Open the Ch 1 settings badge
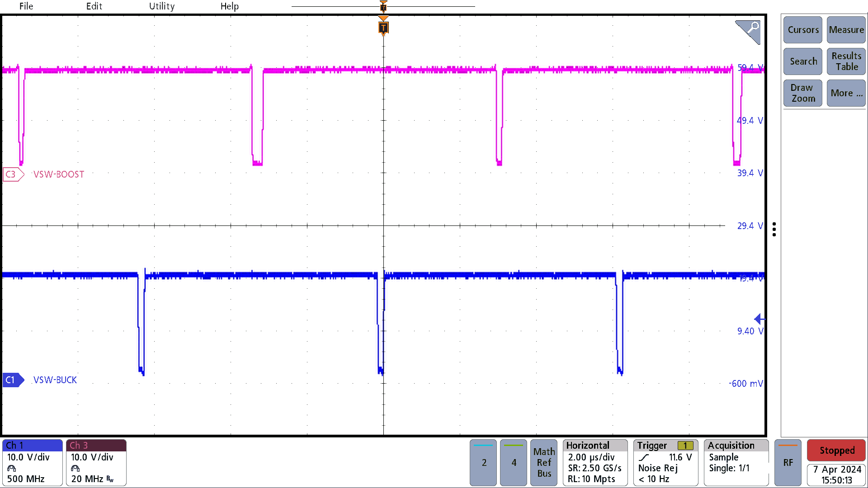 (x=33, y=463)
